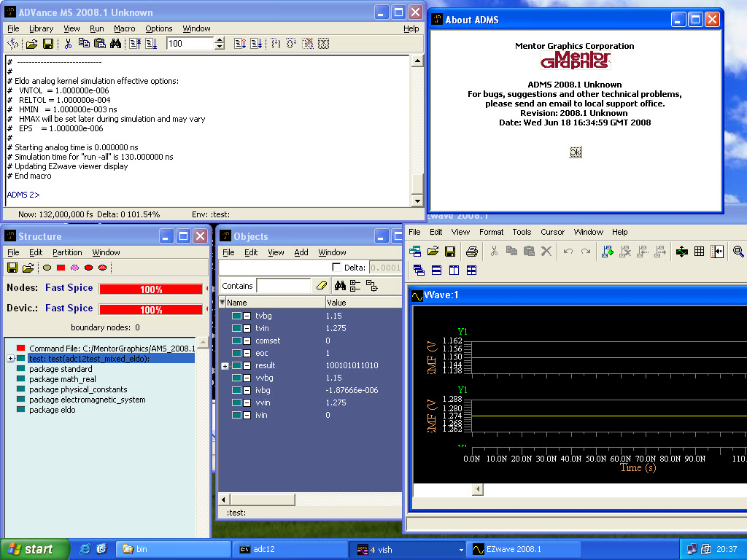
Task: Click the Objects horizontal scrollbar thumb
Action: pyautogui.click(x=262, y=499)
